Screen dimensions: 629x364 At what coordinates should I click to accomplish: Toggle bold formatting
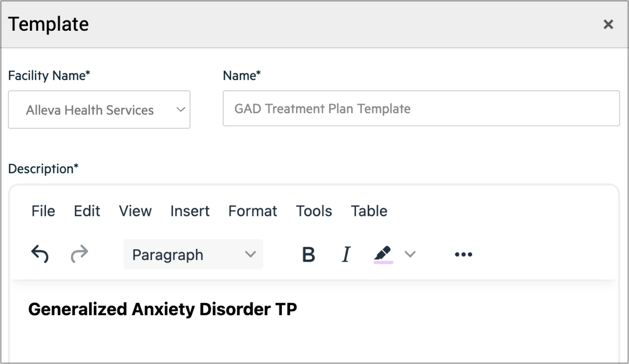[x=308, y=254]
